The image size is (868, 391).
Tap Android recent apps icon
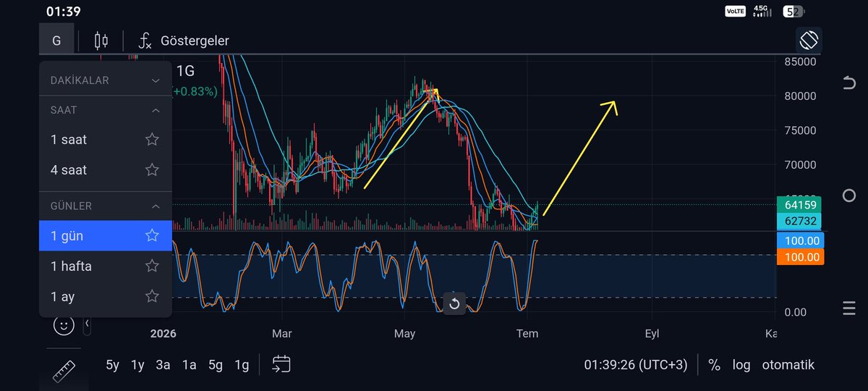pos(849,308)
